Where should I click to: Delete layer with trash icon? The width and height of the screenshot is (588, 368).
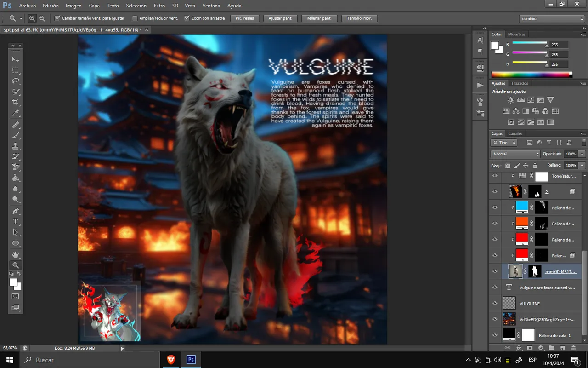(573, 348)
